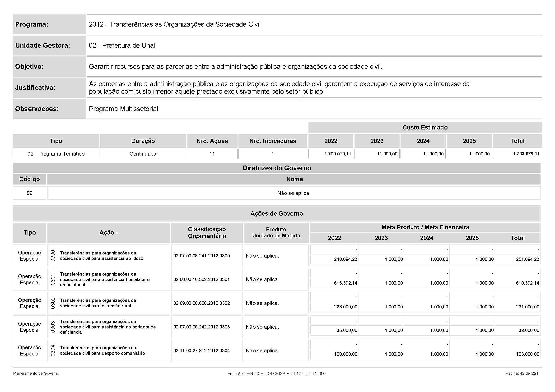Click the Objetivo description text
The width and height of the screenshot is (555, 392).
pos(235,67)
